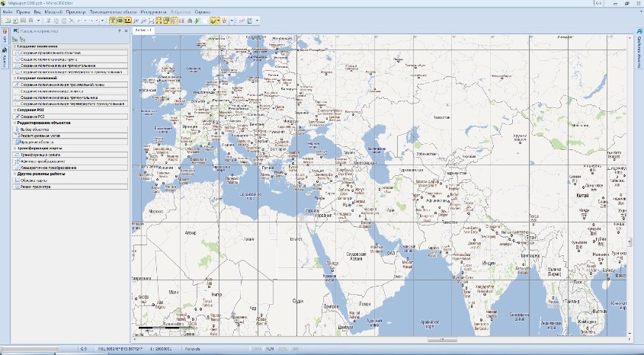Click the vertical scrollbar thumb beside map
Viewport: 644px width, 355px height.
click(630, 241)
